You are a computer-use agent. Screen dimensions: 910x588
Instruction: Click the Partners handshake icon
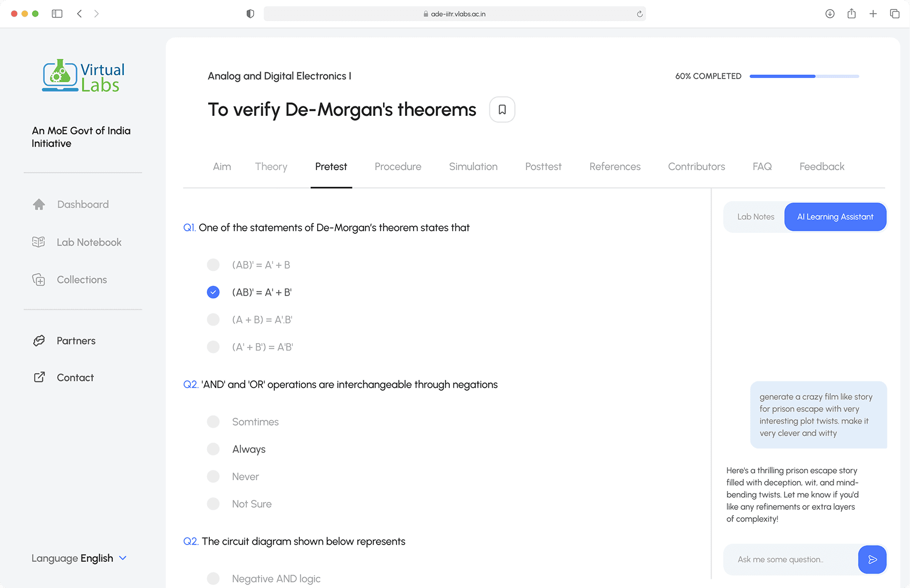(39, 341)
